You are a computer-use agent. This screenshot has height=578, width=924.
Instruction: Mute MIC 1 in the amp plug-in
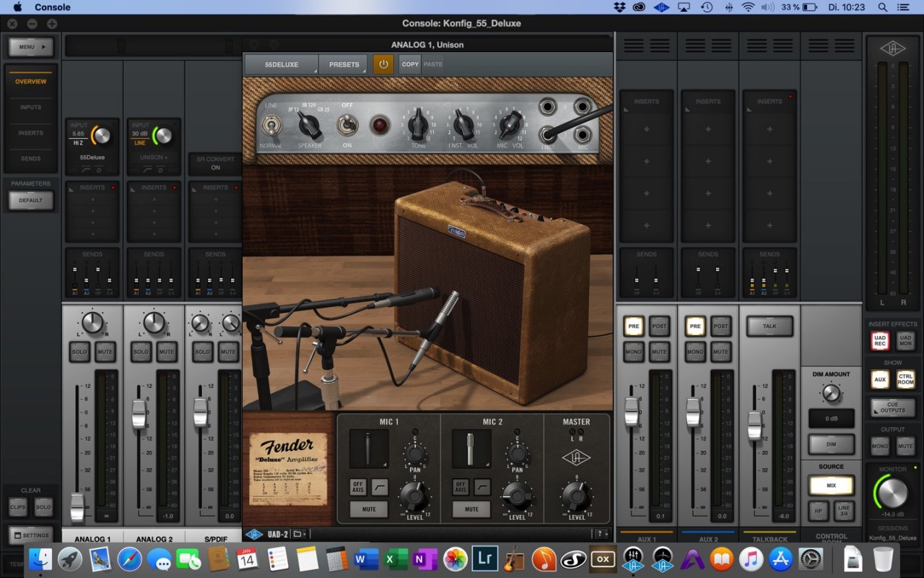[x=369, y=509]
